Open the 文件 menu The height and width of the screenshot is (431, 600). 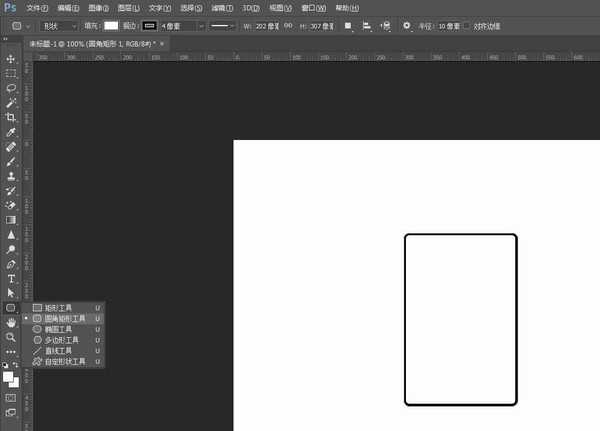coord(36,7)
